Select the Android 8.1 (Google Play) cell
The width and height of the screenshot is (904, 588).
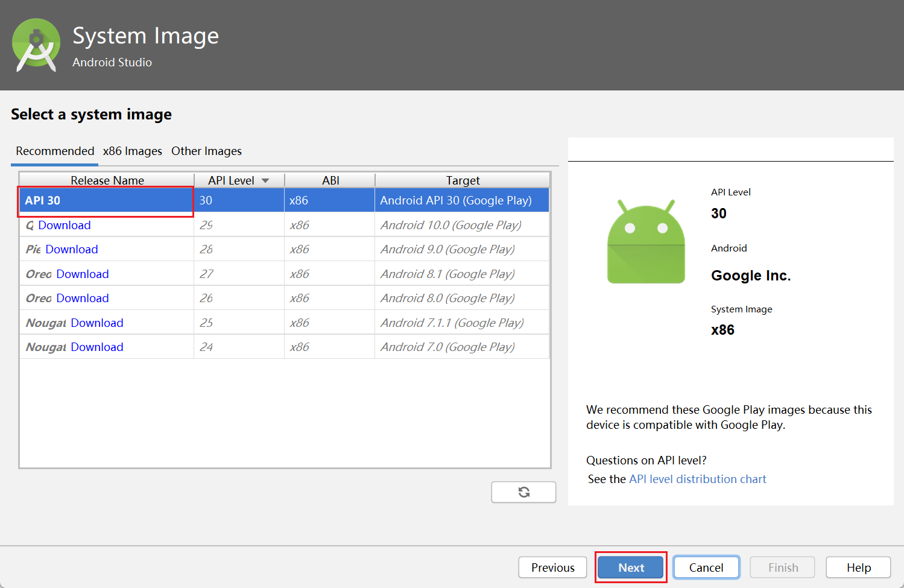point(462,274)
